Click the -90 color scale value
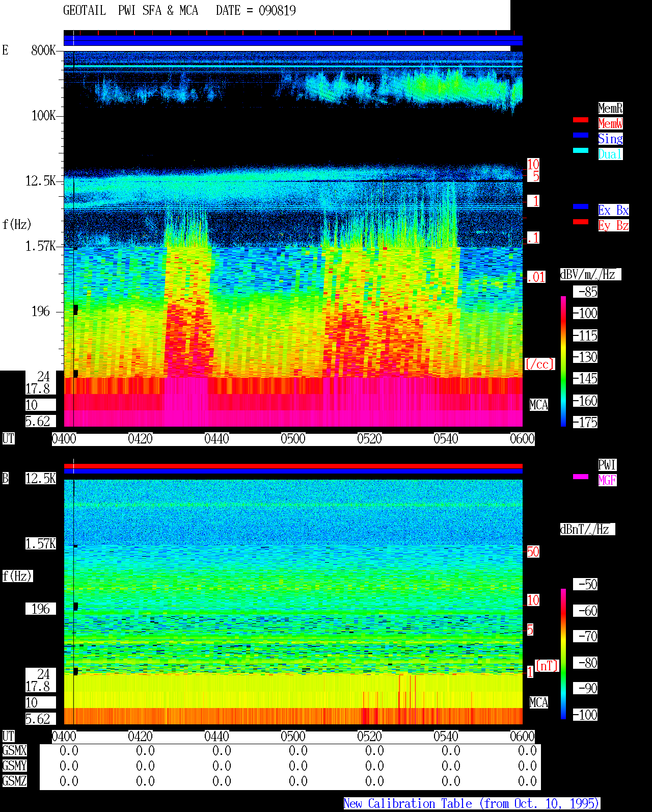The width and height of the screenshot is (652, 812). [x=585, y=688]
